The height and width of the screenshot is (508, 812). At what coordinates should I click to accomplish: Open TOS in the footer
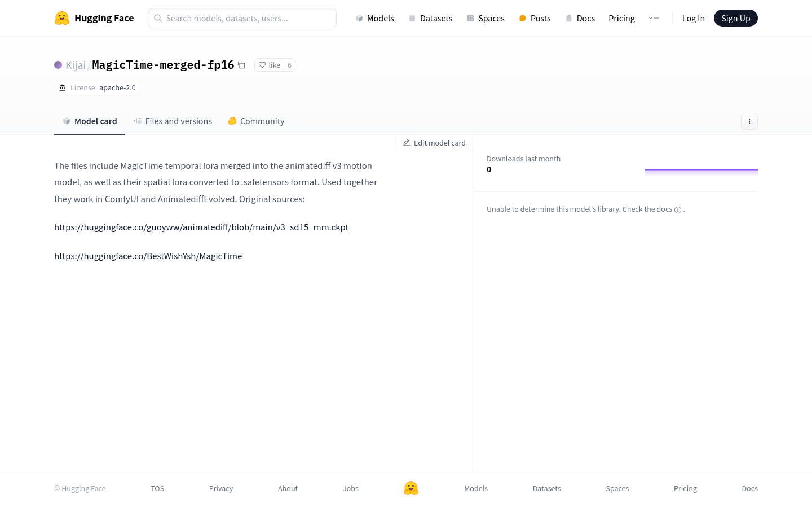coord(157,488)
